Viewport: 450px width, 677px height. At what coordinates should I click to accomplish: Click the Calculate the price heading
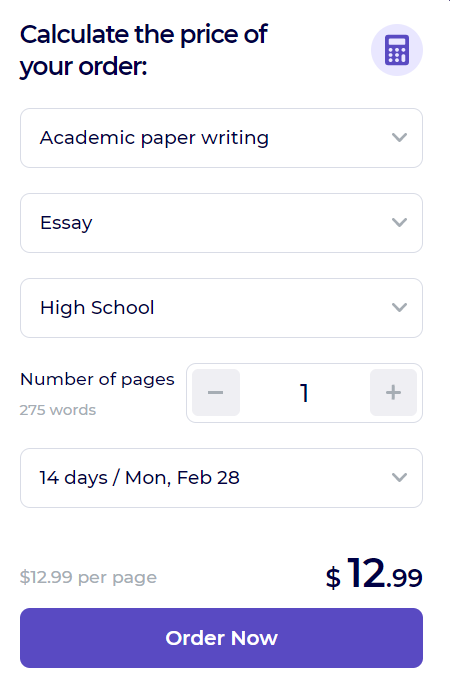pyautogui.click(x=143, y=51)
